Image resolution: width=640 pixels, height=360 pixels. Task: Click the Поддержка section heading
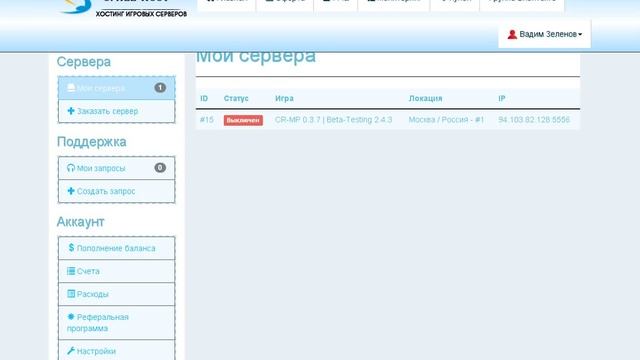[x=91, y=142]
